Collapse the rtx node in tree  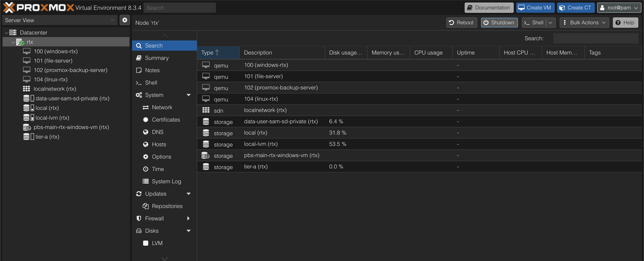pos(13,42)
